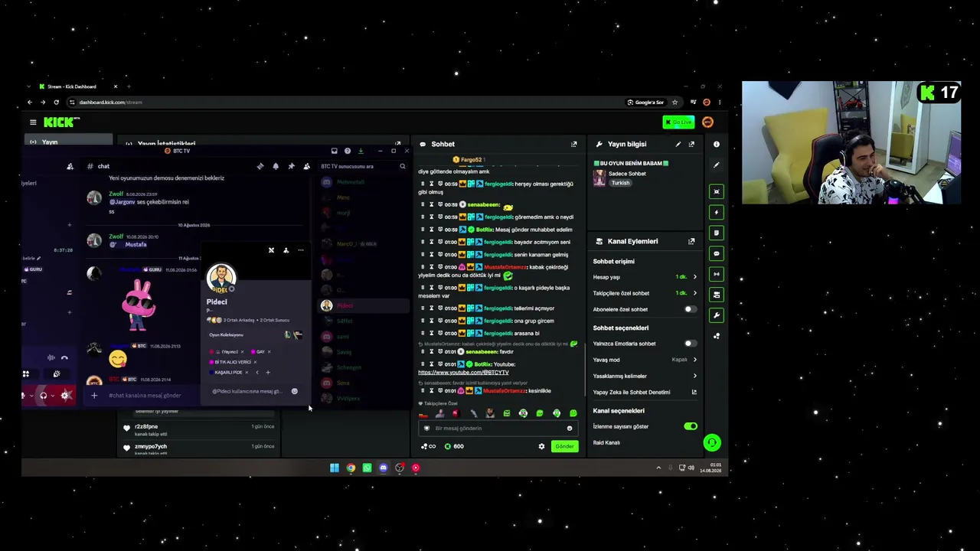Pop out the Kanal Eylemleri panel
The height and width of the screenshot is (551, 980).
coord(691,241)
